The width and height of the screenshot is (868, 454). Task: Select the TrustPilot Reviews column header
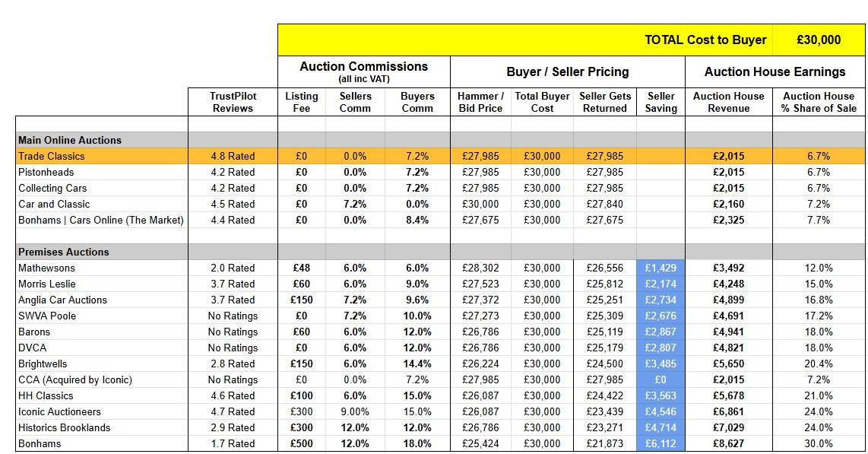click(233, 102)
